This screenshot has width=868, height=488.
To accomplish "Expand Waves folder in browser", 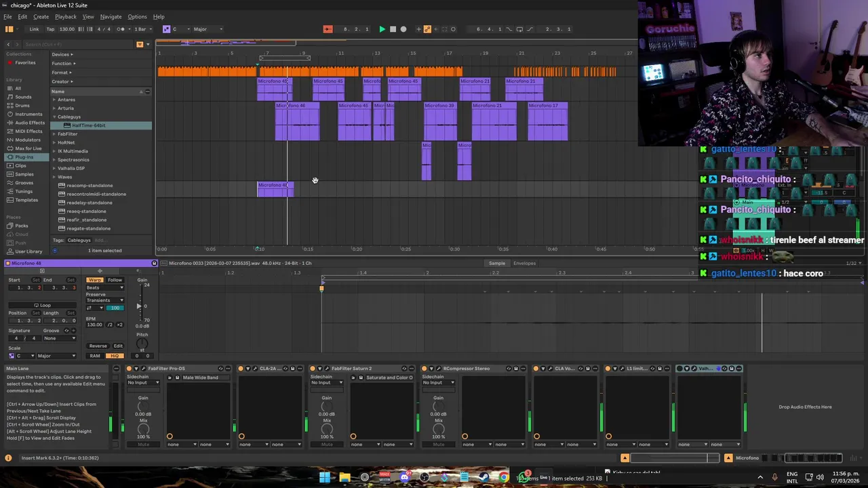I will (54, 177).
